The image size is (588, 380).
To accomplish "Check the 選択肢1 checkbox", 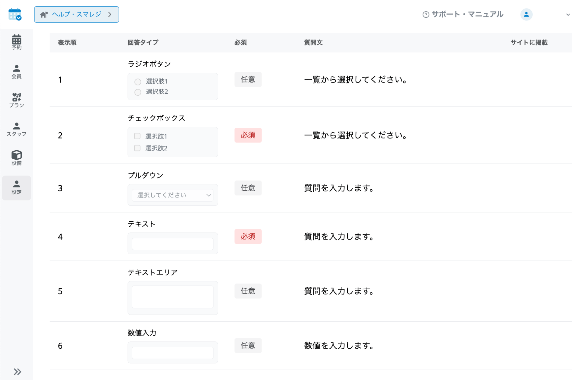I will pyautogui.click(x=137, y=136).
